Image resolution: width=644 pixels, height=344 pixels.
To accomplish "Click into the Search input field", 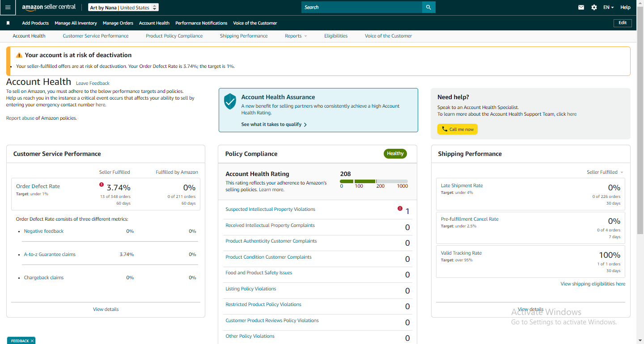I will pyautogui.click(x=362, y=7).
